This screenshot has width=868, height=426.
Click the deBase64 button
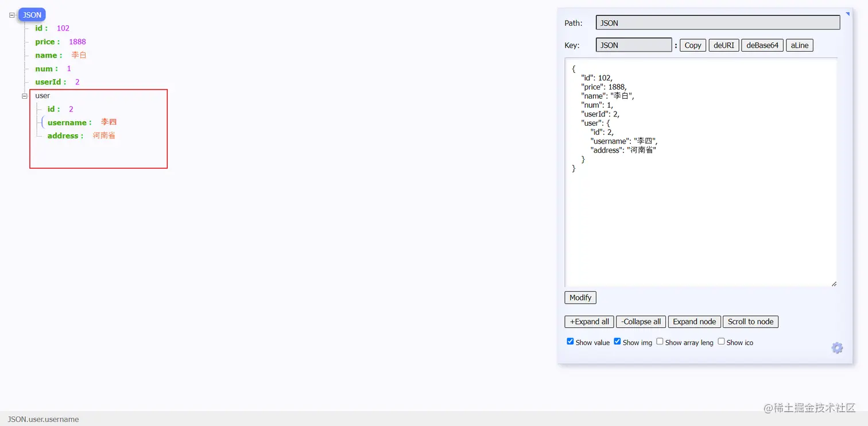762,45
